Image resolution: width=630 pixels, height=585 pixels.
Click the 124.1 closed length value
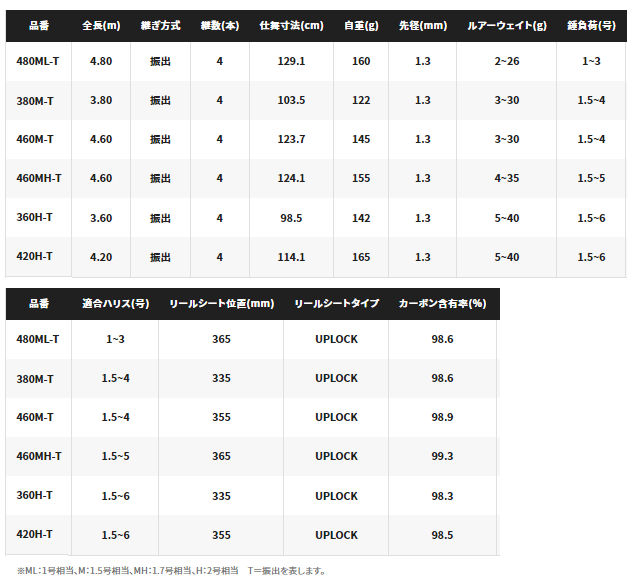click(291, 178)
